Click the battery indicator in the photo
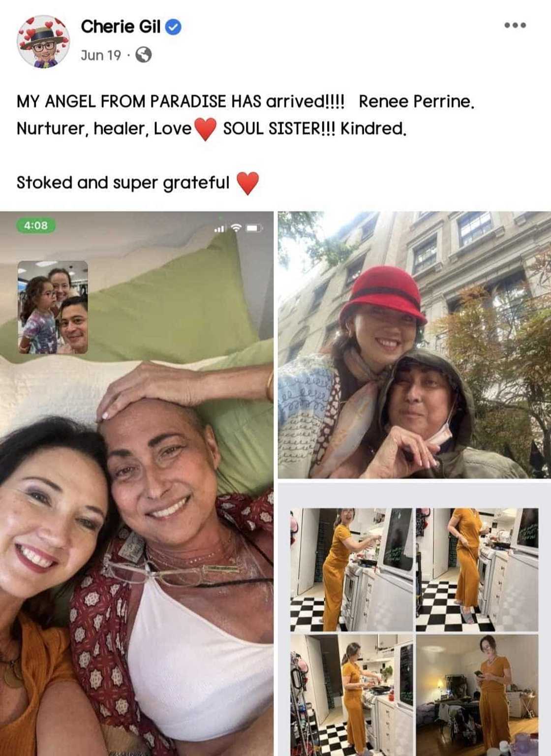This screenshot has width=551, height=756. (253, 228)
